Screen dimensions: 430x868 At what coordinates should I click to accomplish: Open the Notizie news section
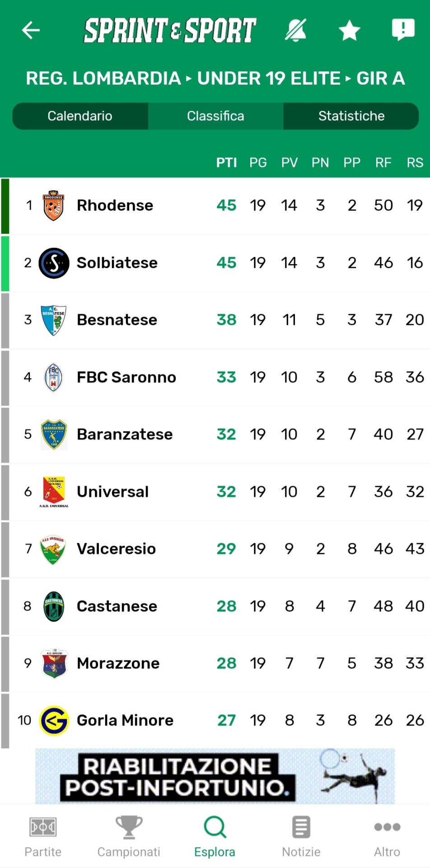[x=301, y=836]
